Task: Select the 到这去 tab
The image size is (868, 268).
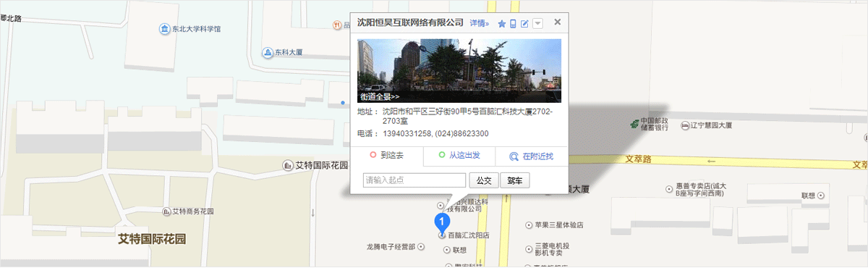Action: (386, 156)
